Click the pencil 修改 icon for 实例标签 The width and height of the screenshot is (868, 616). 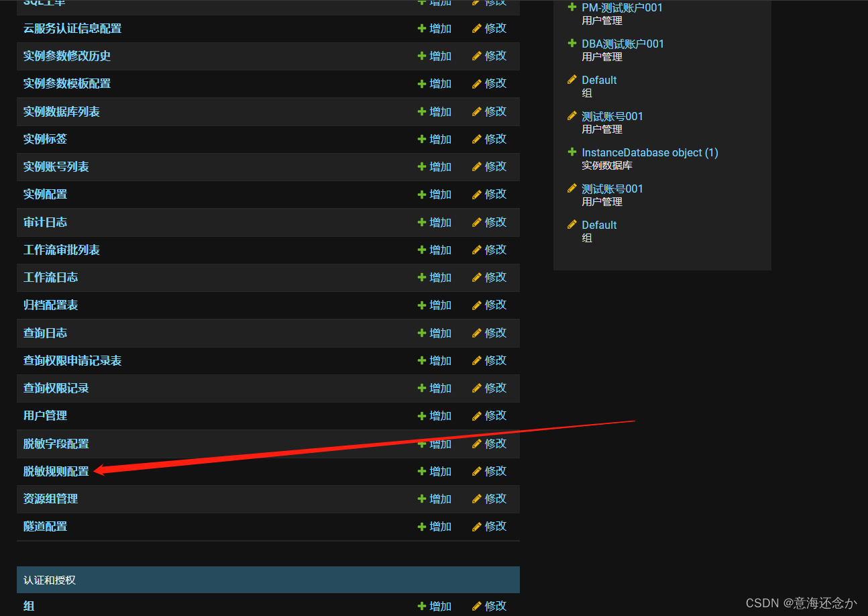pyautogui.click(x=477, y=139)
